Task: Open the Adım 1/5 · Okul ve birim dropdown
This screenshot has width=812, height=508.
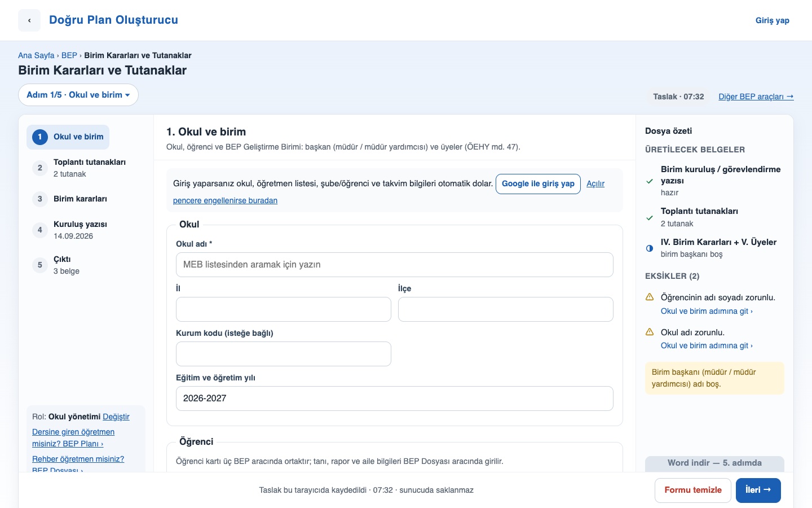Action: tap(78, 95)
